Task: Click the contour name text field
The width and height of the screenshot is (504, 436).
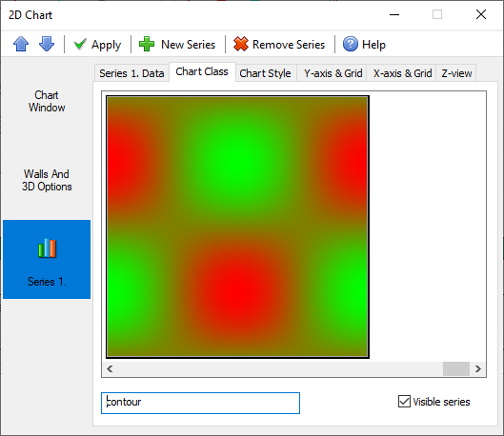Action: click(201, 403)
